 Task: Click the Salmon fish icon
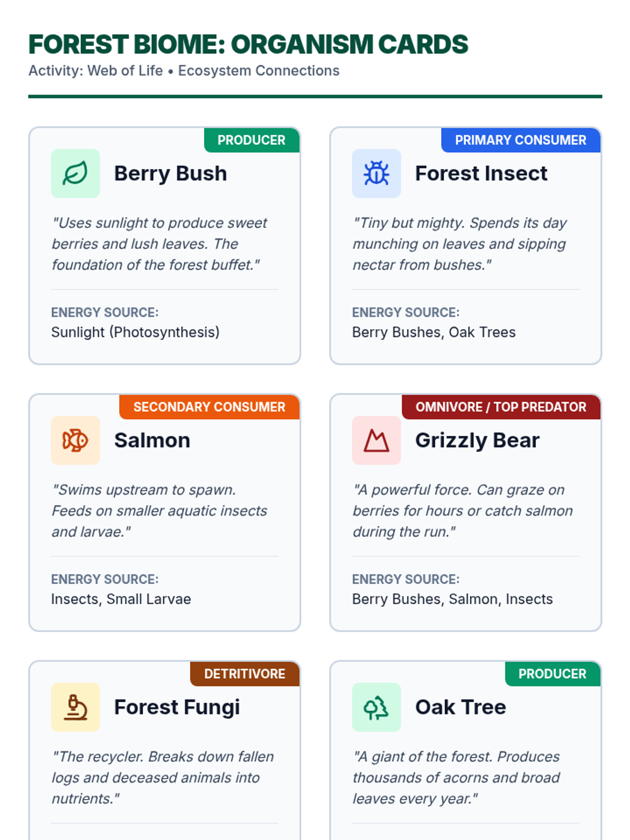pyautogui.click(x=75, y=440)
